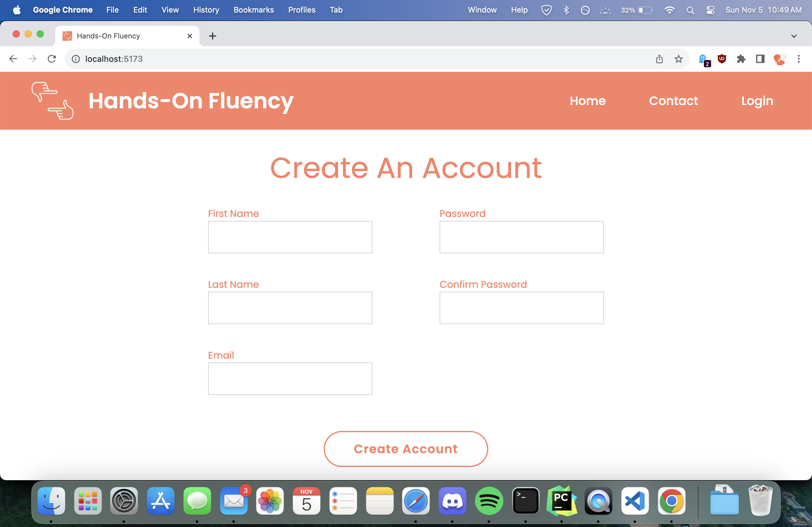The width and height of the screenshot is (812, 527).
Task: Expand the tab search chevron
Action: [x=794, y=36]
